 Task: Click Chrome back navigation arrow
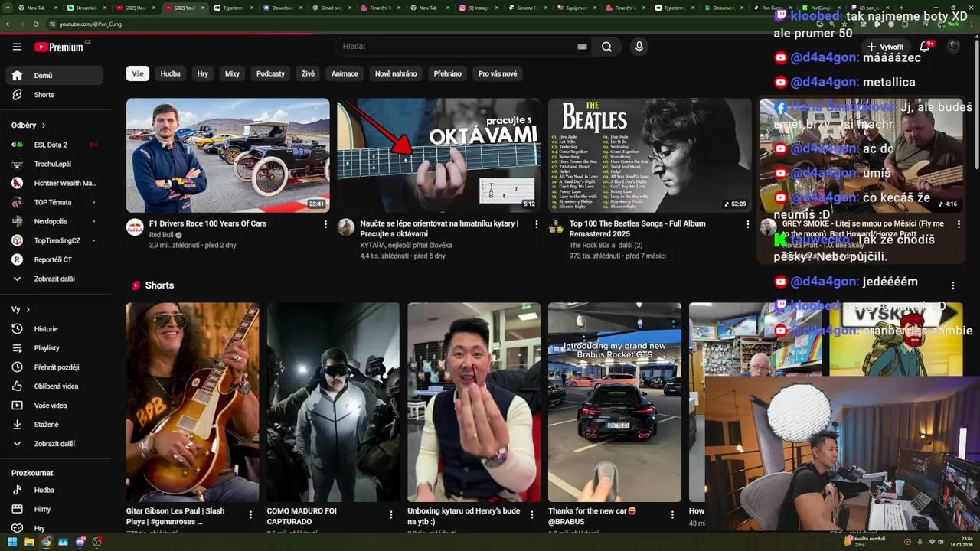coord(8,24)
